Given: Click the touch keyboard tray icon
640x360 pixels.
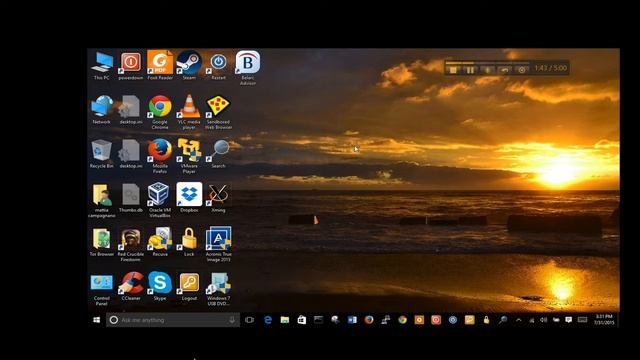Looking at the screenshot, I should (582, 320).
